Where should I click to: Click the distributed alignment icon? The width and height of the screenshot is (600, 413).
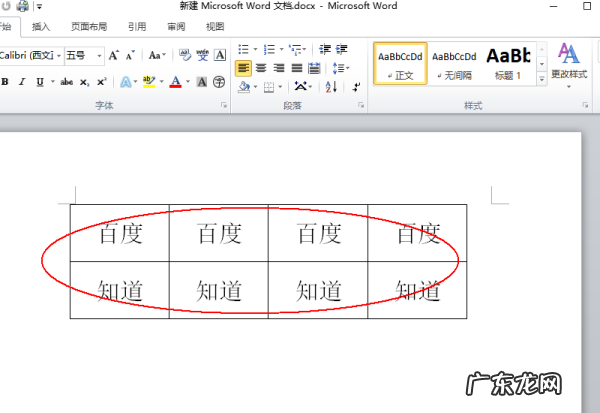(314, 68)
